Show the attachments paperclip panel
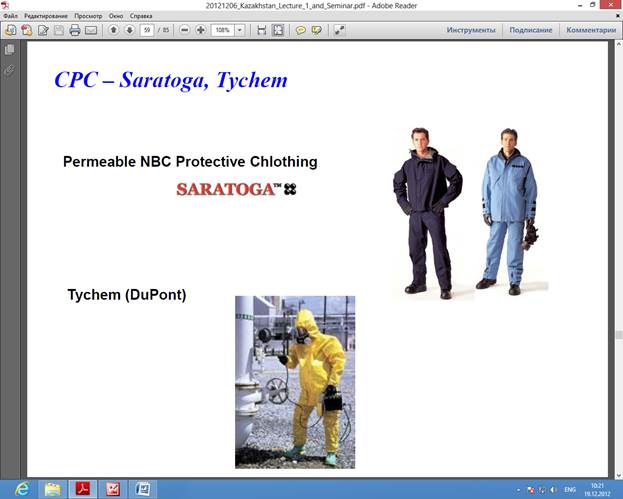Viewport: 623px width, 499px height. tap(9, 69)
